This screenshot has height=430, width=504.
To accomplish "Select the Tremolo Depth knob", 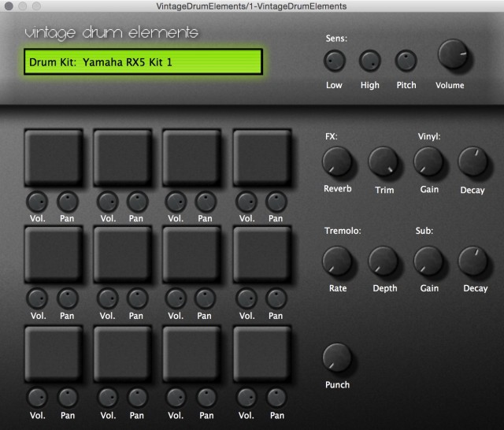I will coord(384,260).
